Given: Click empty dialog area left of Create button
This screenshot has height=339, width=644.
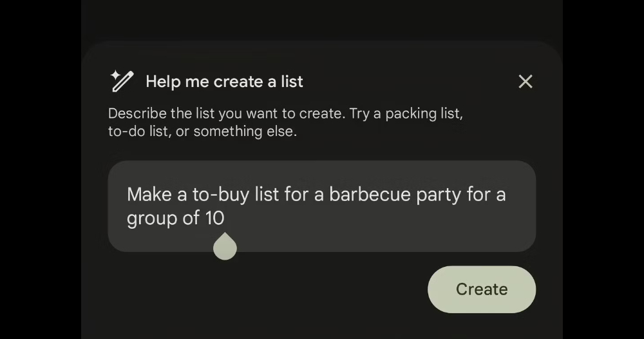Looking at the screenshot, I should 263,289.
